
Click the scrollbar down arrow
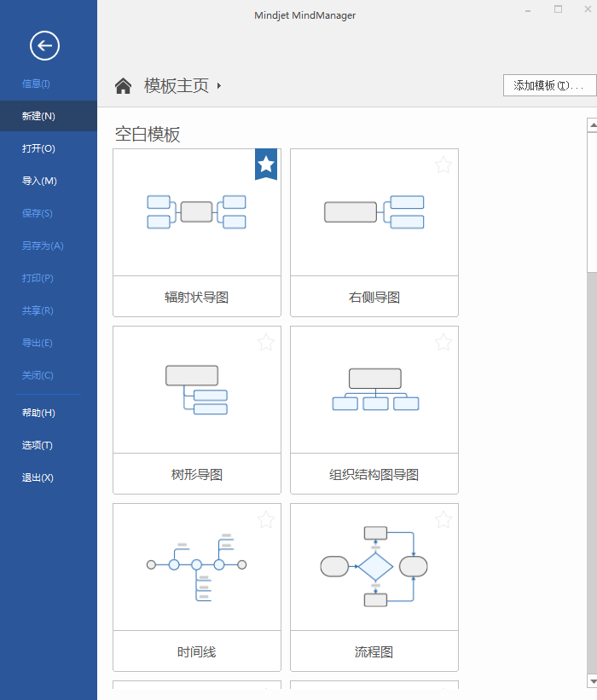(x=592, y=681)
